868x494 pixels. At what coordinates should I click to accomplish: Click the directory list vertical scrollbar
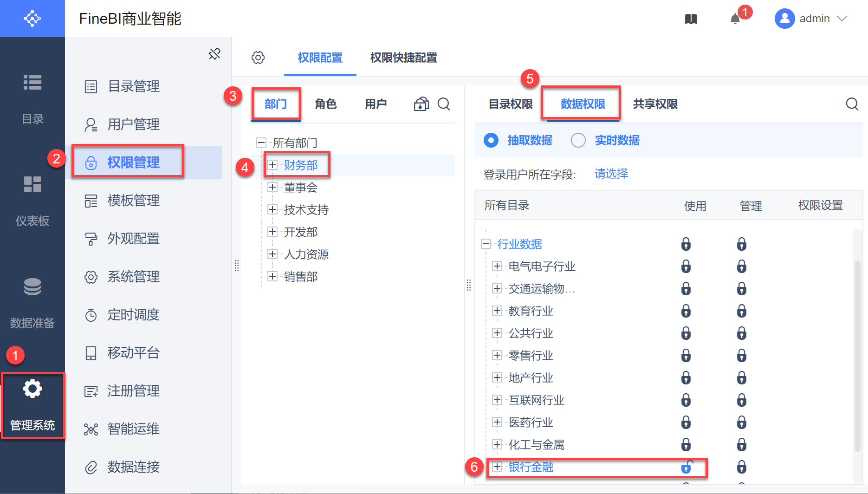coord(858,355)
